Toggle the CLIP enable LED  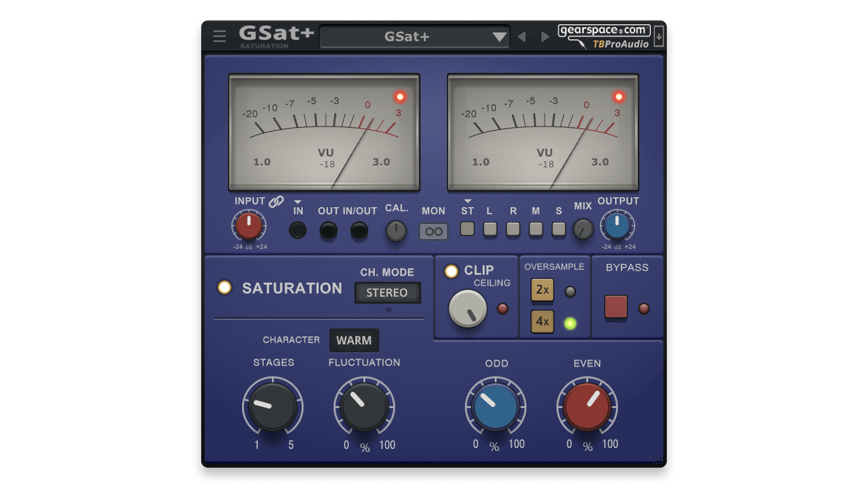[451, 271]
